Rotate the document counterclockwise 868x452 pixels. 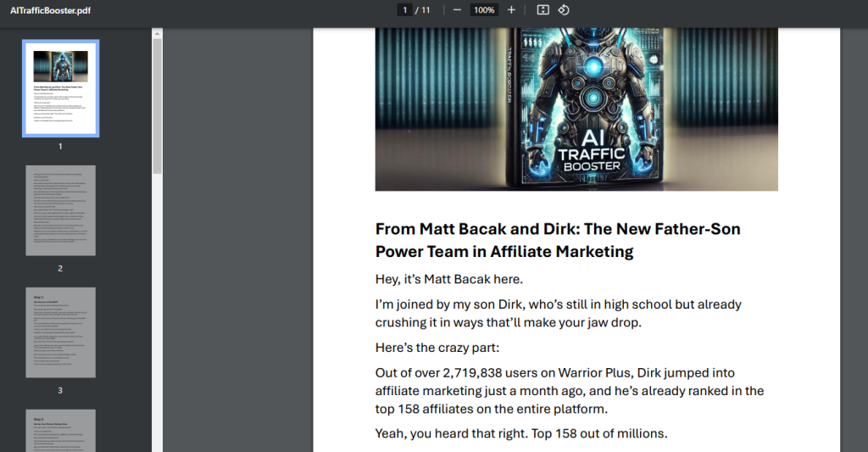tap(564, 10)
